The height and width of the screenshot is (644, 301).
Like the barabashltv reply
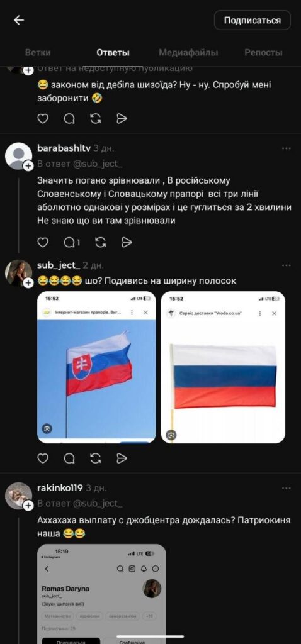pyautogui.click(x=43, y=242)
